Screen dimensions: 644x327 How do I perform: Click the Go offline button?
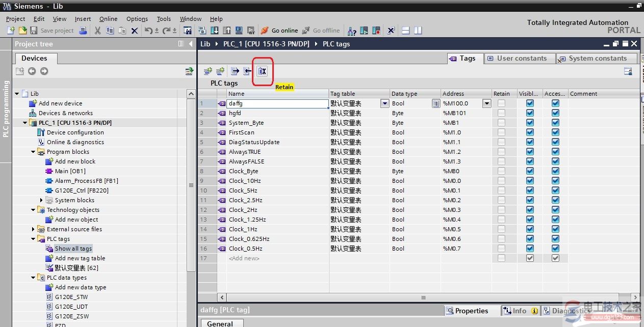click(x=321, y=31)
